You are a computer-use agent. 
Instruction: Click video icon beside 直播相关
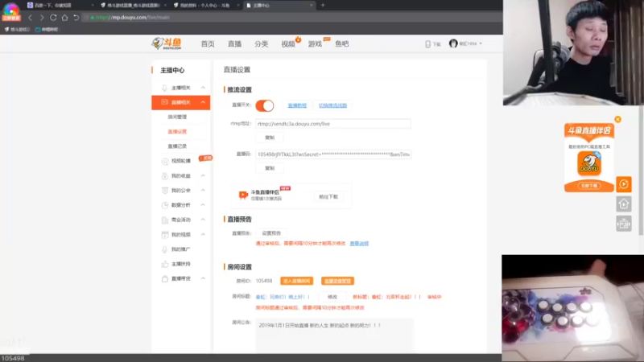pos(164,102)
